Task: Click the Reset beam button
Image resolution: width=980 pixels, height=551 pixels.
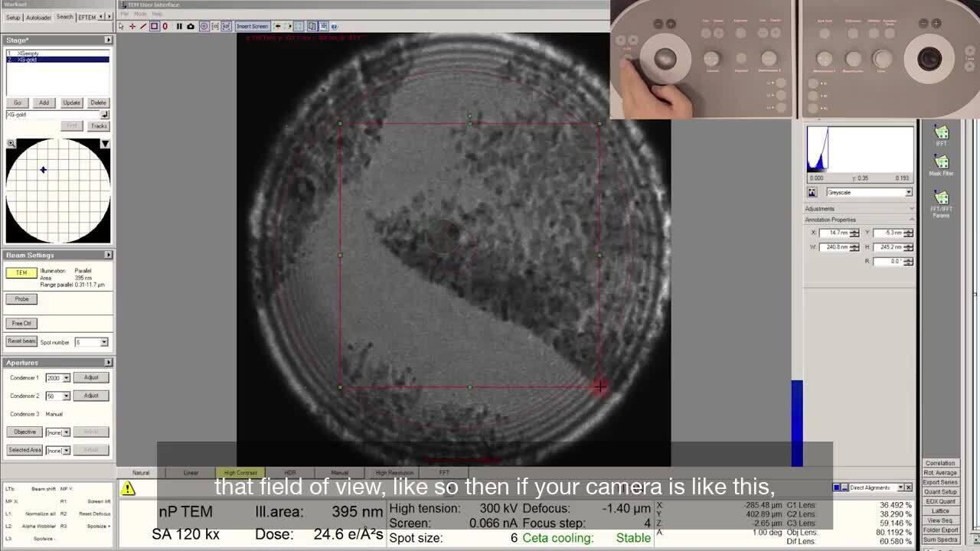Action: 21,341
